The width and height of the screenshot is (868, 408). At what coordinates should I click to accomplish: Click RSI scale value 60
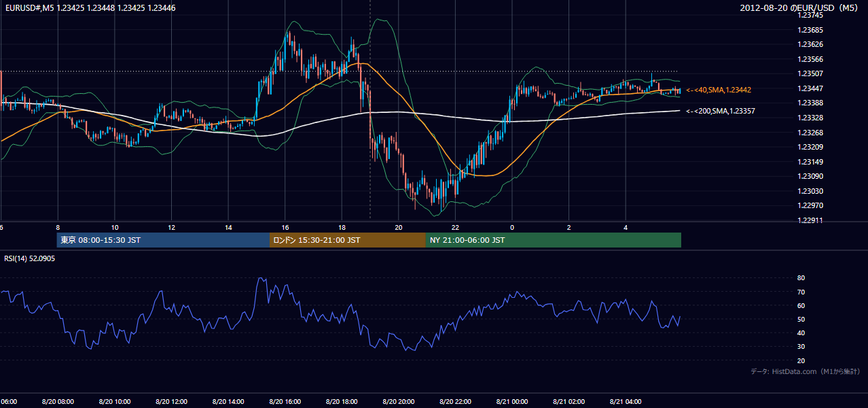(801, 305)
